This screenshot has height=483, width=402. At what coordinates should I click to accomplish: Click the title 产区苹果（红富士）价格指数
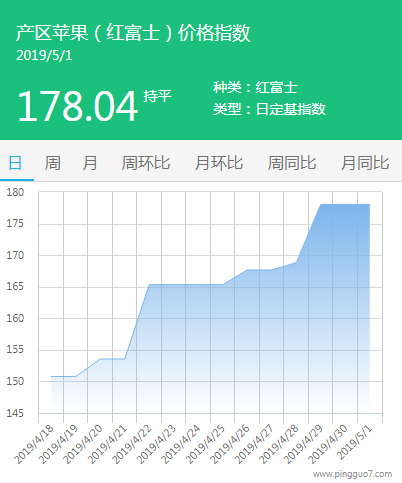tap(133, 33)
